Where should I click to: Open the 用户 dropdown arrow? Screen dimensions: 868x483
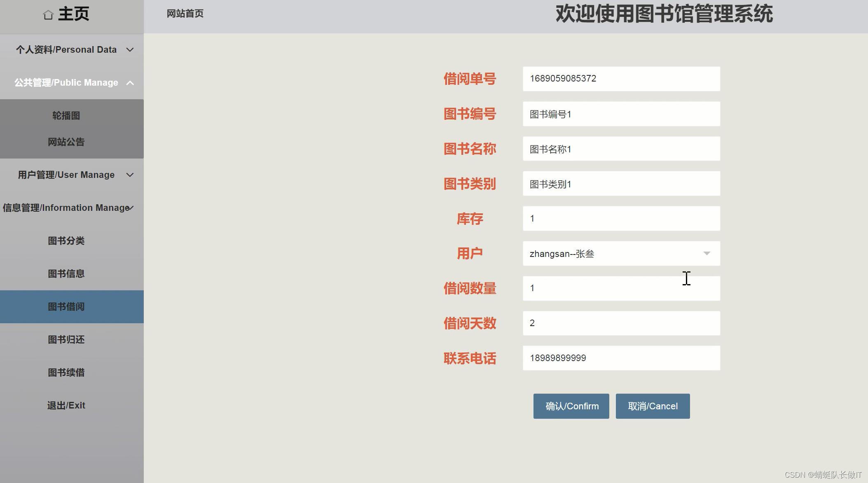point(707,254)
